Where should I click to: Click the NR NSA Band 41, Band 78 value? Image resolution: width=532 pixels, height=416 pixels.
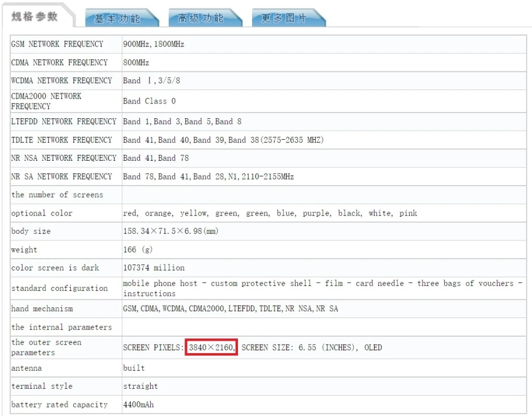point(156,158)
